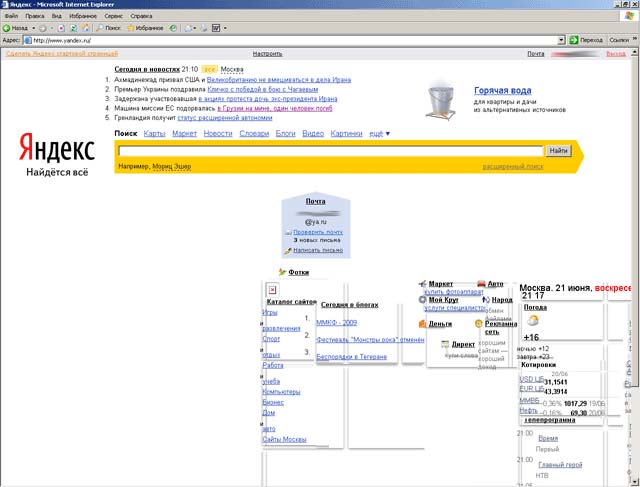
Task: Click the Выход logout link
Action: 616,54
